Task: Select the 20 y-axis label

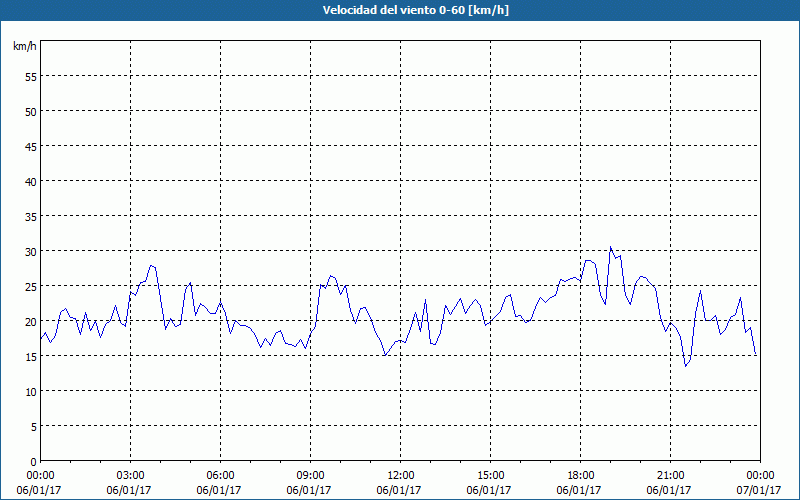Action: (x=31, y=322)
